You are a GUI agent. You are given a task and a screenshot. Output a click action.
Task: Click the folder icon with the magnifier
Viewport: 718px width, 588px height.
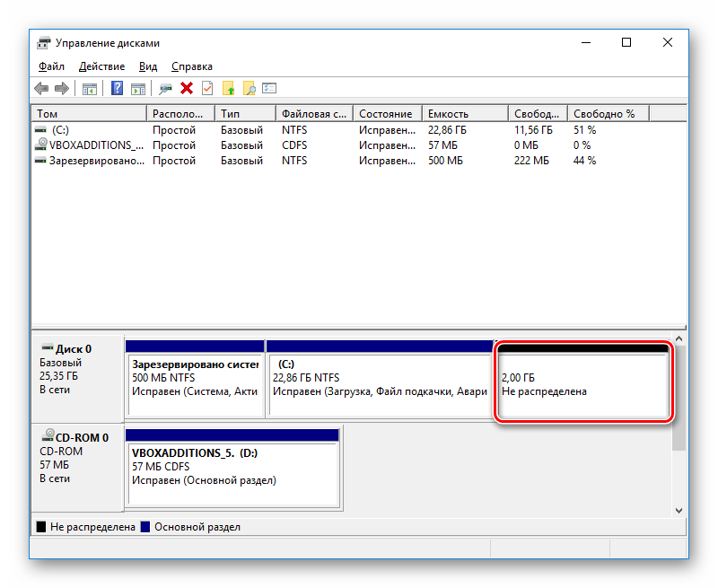(x=250, y=88)
